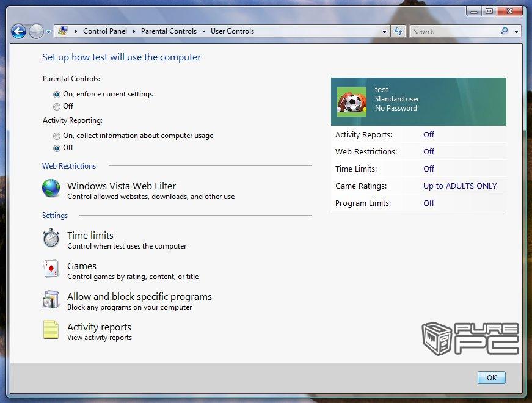This screenshot has height=403, width=532.
Task: Click the Web Restrictions Off status
Action: pyautogui.click(x=429, y=151)
